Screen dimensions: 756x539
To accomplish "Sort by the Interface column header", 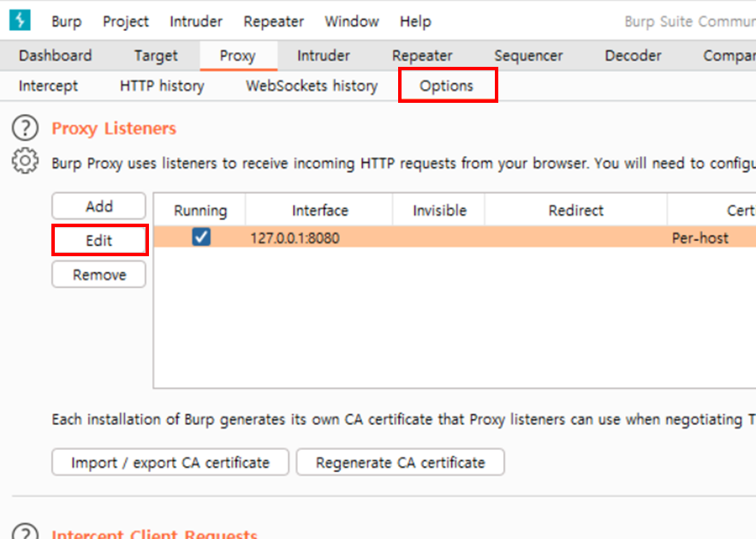I will pyautogui.click(x=319, y=211).
